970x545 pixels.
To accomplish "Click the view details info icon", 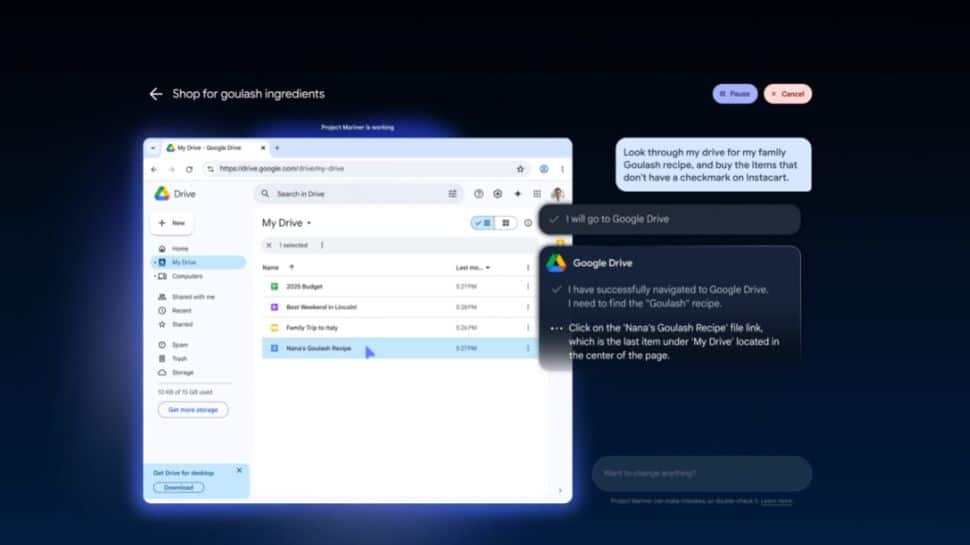I will (528, 223).
